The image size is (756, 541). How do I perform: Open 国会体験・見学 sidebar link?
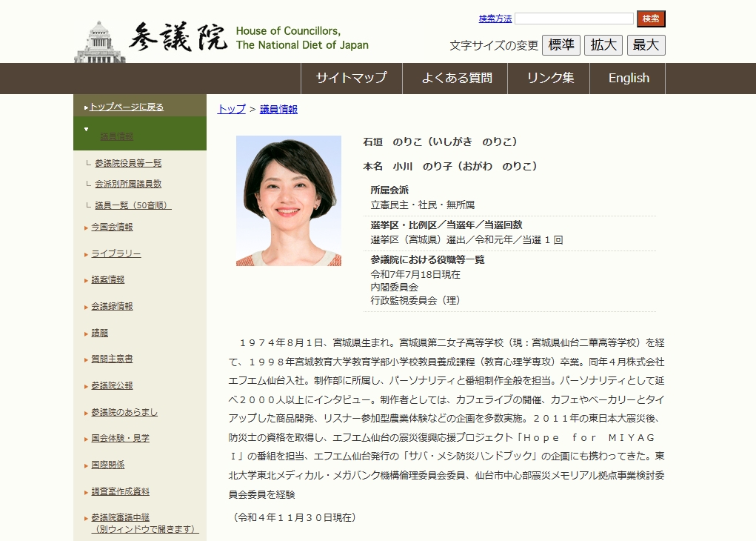pyautogui.click(x=120, y=438)
